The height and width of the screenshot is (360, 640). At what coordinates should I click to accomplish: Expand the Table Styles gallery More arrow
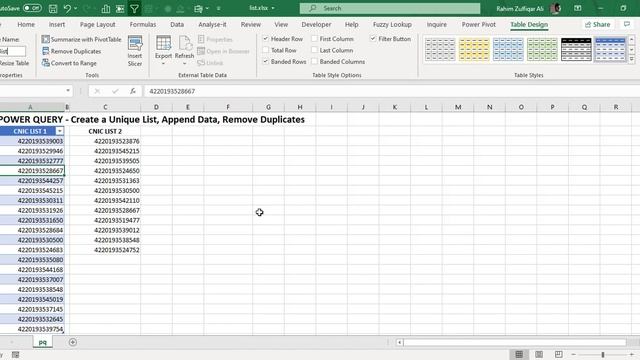pos(631,59)
